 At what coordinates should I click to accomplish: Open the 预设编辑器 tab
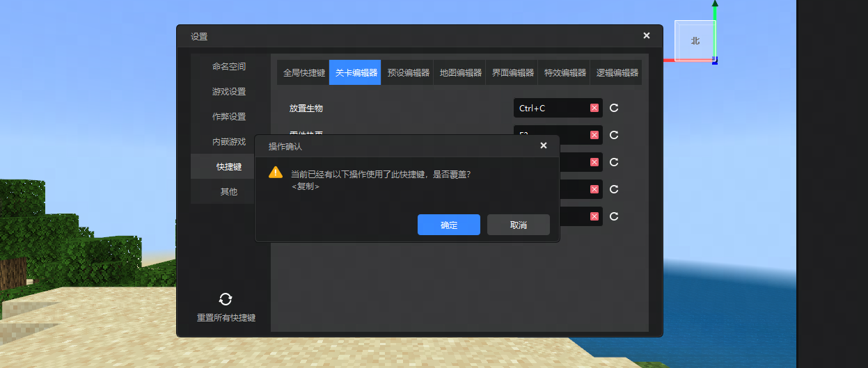[408, 72]
